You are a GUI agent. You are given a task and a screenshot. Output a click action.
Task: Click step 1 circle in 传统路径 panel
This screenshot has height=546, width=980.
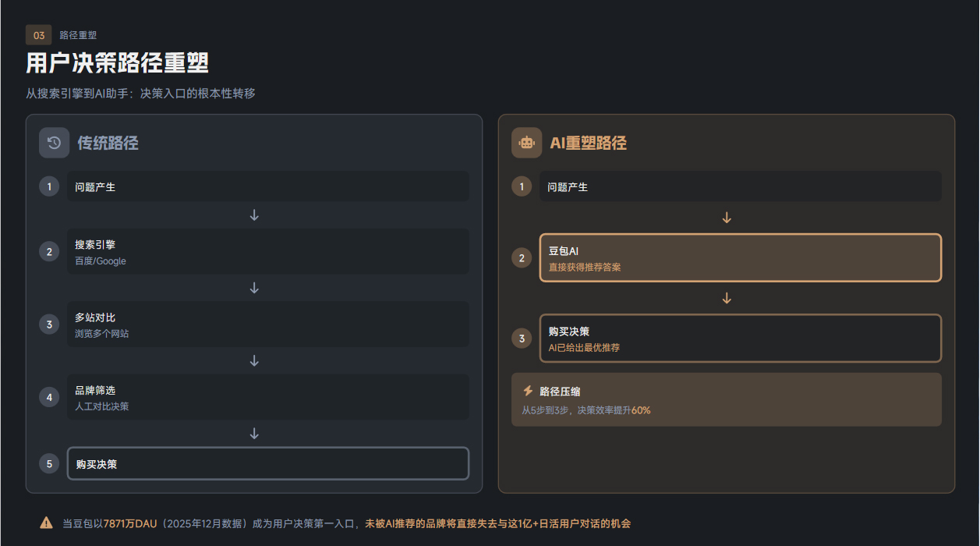(x=49, y=186)
